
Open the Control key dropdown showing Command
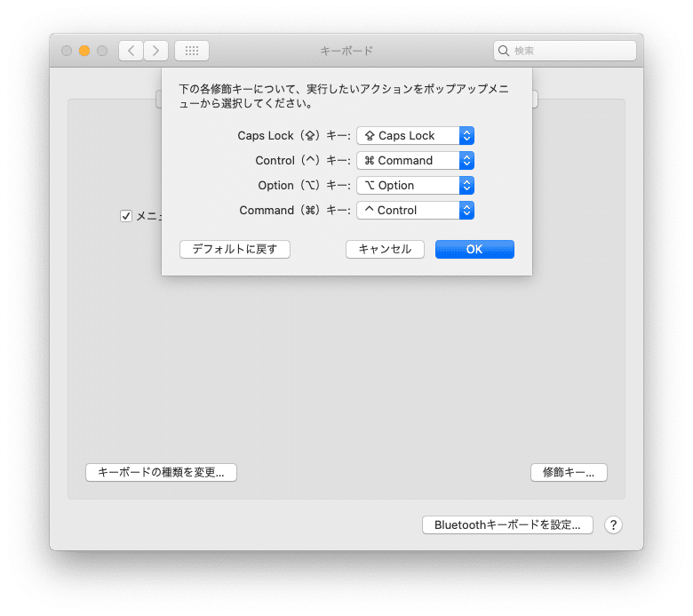(416, 161)
